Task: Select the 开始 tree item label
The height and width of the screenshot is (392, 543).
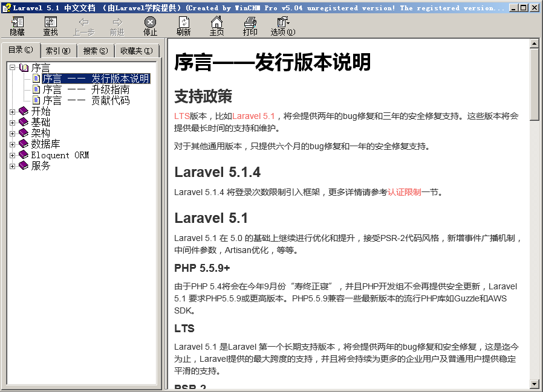Action: point(41,111)
